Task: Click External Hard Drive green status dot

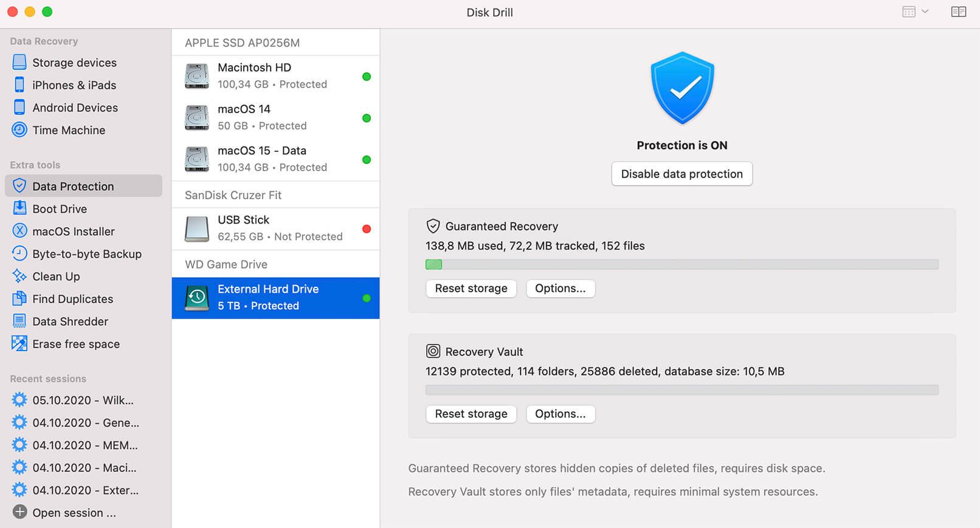Action: (x=367, y=298)
